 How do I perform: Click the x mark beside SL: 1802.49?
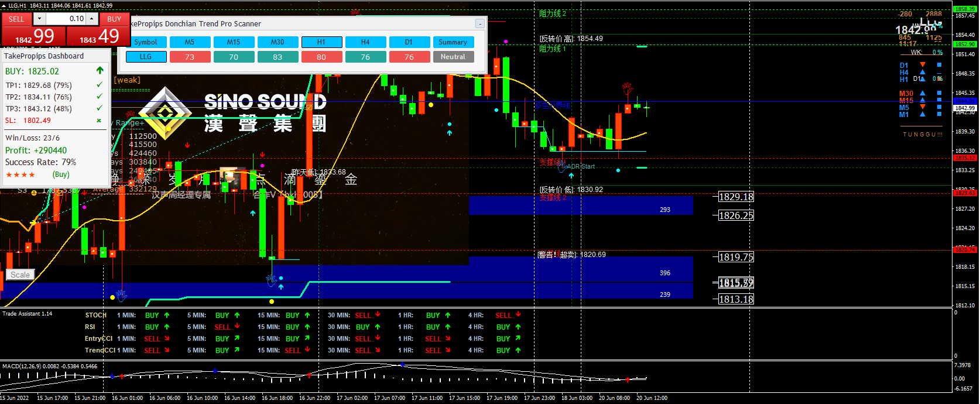tap(99, 121)
